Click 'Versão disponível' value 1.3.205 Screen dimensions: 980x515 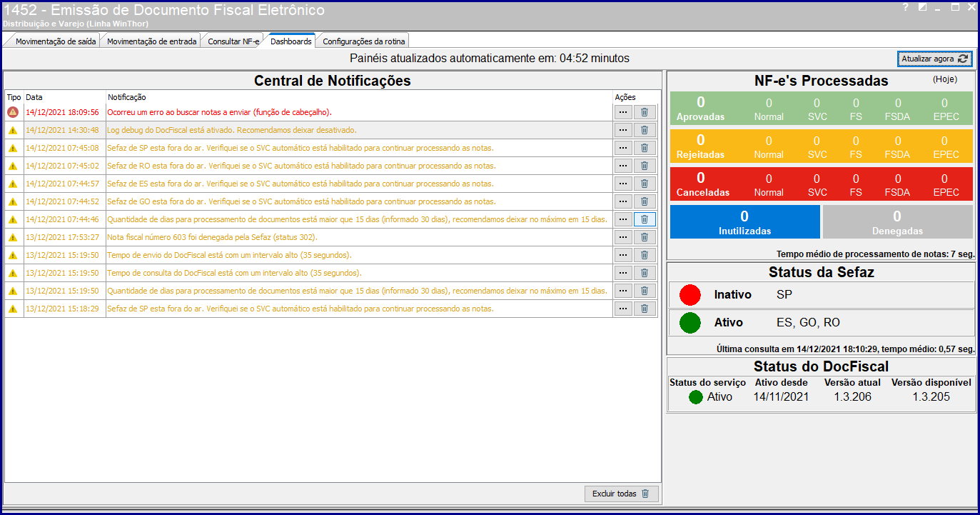(931, 396)
